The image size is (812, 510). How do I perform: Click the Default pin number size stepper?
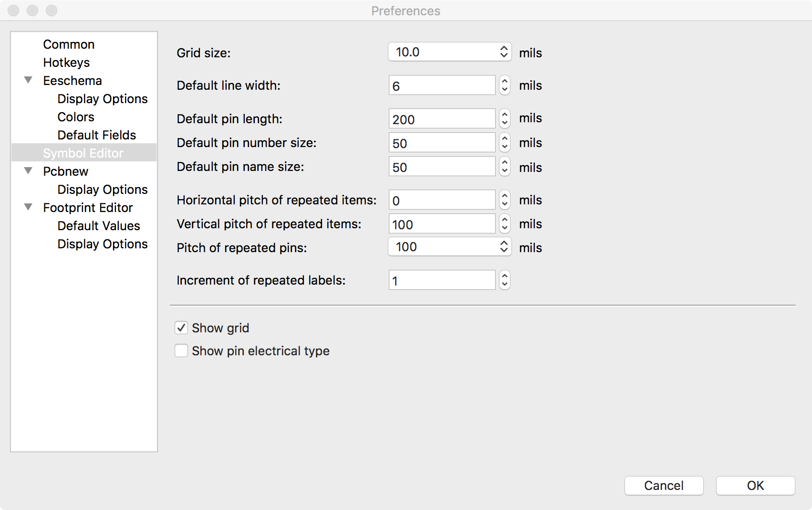pyautogui.click(x=505, y=143)
